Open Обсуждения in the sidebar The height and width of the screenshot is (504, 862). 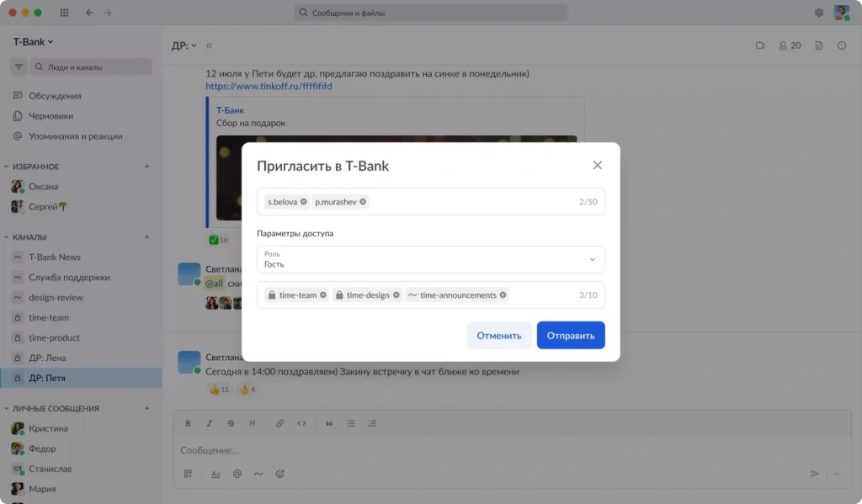55,96
